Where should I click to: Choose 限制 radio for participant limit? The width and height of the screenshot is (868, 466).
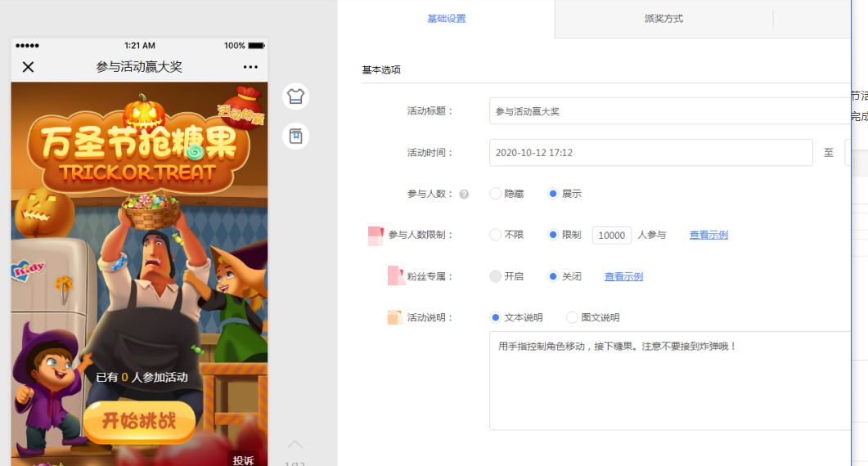[x=553, y=235]
